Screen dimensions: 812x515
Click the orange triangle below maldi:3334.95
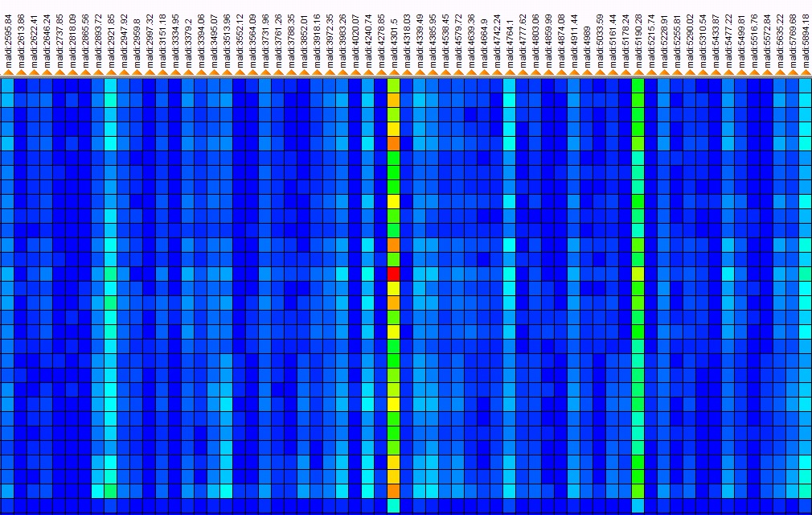(175, 72)
